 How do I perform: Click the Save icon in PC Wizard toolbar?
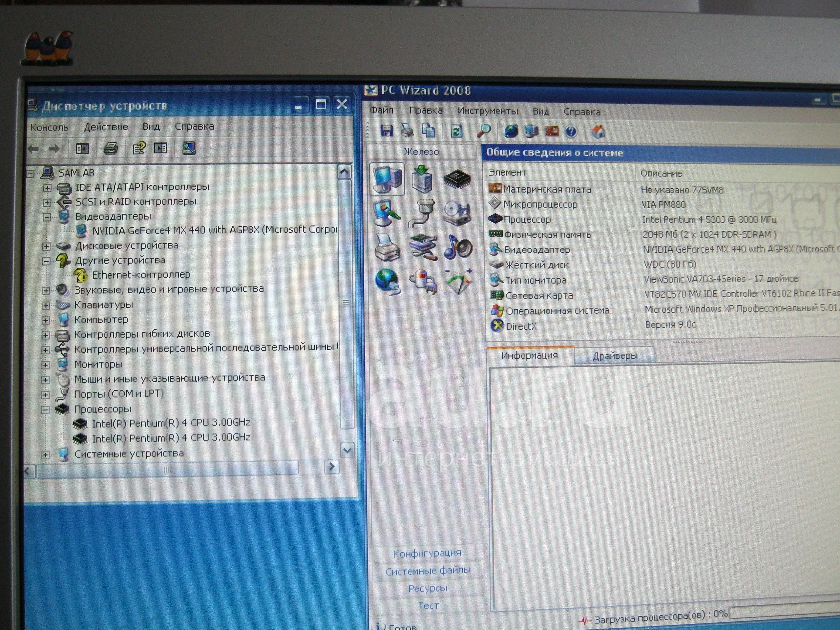(x=387, y=131)
